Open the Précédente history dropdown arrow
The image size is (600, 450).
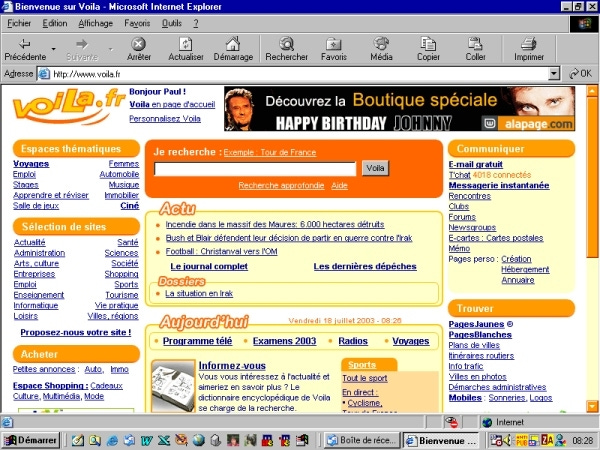(x=53, y=49)
